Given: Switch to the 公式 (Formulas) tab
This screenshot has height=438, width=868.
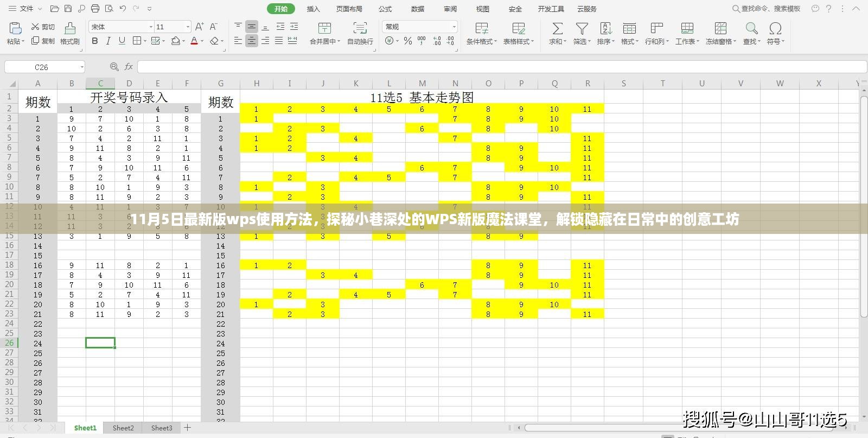Looking at the screenshot, I should tap(385, 9).
